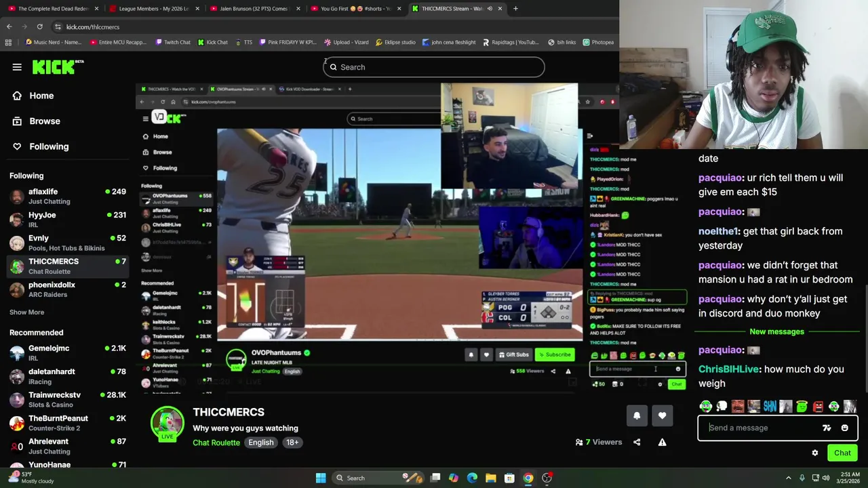Open the Chat Roulette category link
Image resolution: width=868 pixels, height=488 pixels.
click(216, 443)
